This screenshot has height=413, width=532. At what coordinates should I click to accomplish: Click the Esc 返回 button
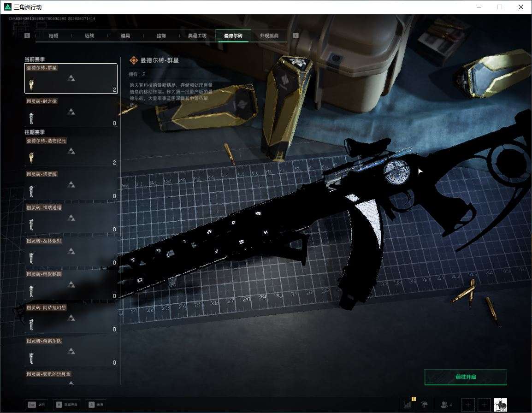point(36,405)
